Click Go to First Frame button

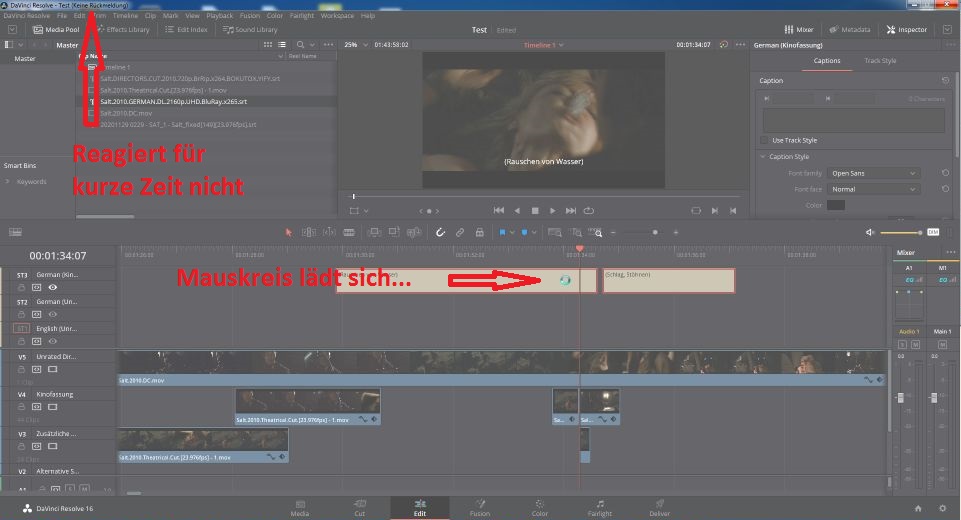click(499, 210)
